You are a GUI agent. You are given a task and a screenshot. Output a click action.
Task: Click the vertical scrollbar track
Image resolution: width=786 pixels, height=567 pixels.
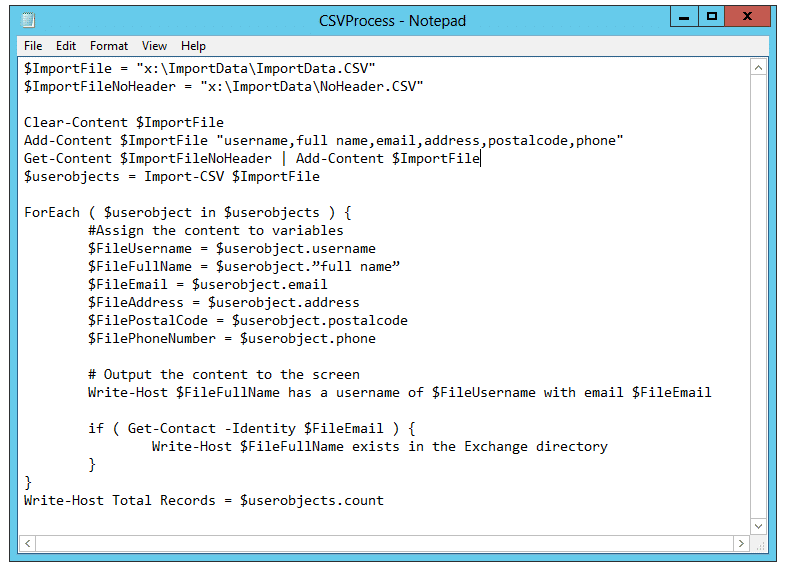coord(759,300)
